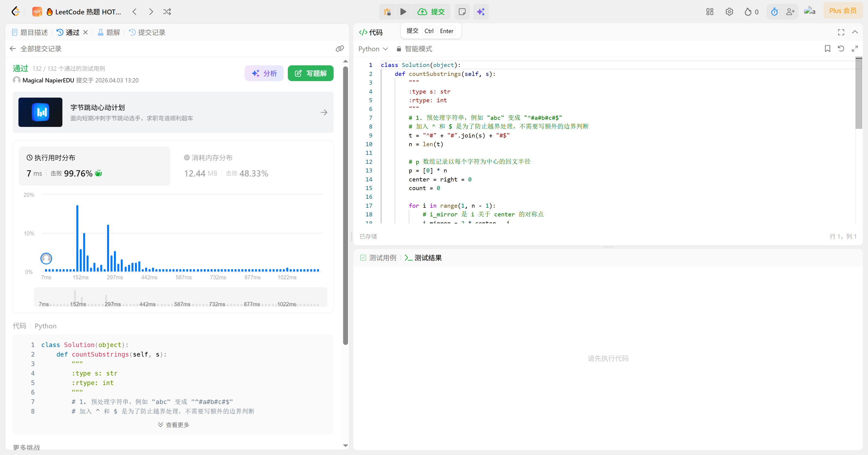868x455 pixels.
Task: Click the AI sparkle toolbar icon
Action: [x=480, y=12]
